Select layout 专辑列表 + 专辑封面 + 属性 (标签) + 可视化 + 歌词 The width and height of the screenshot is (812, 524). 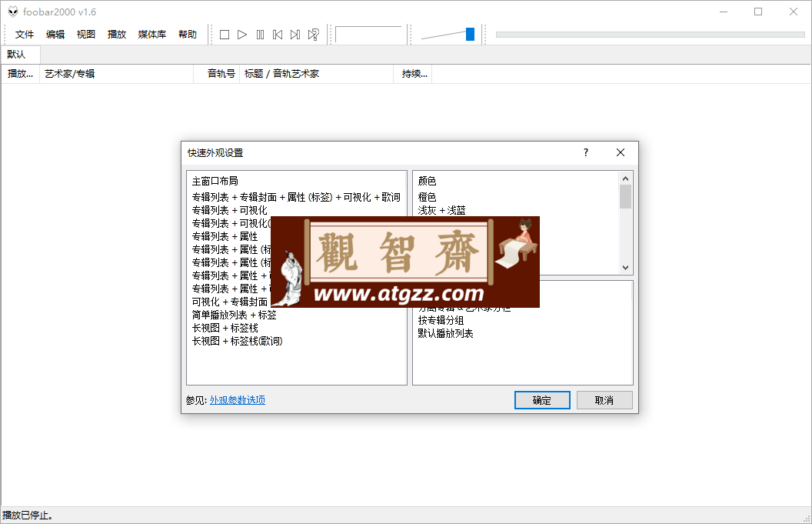[x=296, y=197]
